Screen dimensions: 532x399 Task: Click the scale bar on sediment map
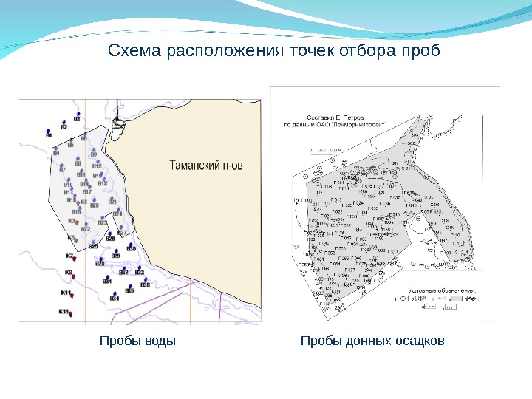[x=326, y=152]
